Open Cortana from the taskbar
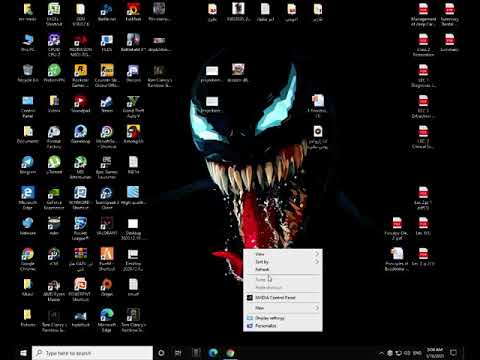This screenshot has height=360, width=480. pyautogui.click(x=161, y=353)
